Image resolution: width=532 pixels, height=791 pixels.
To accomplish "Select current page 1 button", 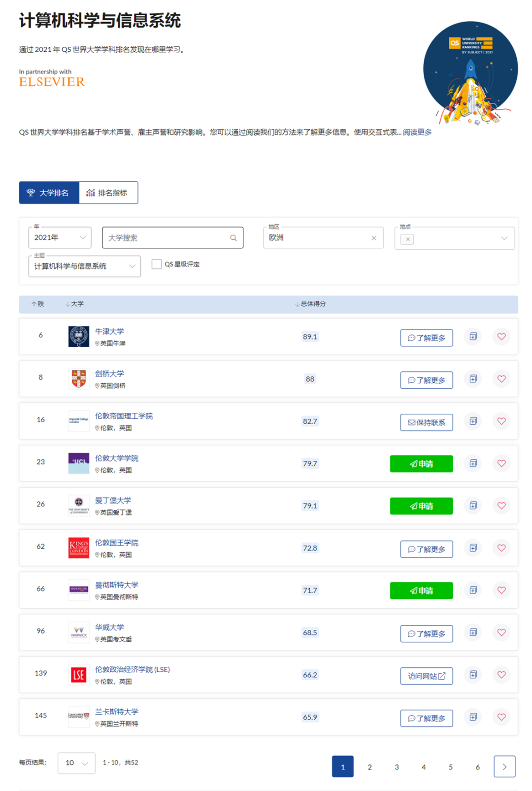I will (343, 767).
